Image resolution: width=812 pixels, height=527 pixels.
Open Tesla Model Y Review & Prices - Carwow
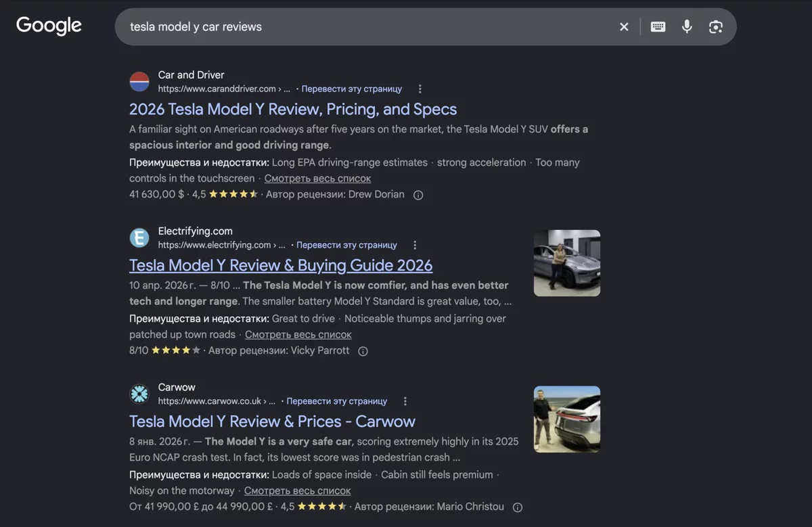272,421
